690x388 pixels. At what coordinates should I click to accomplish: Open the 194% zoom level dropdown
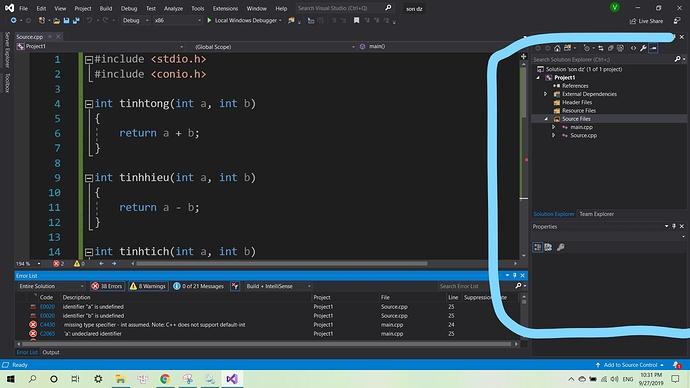click(x=28, y=264)
